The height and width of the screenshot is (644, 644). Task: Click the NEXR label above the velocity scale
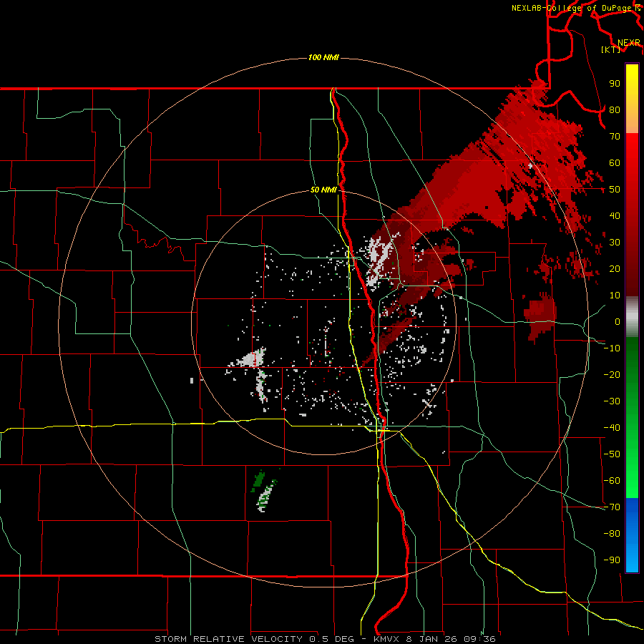629,43
